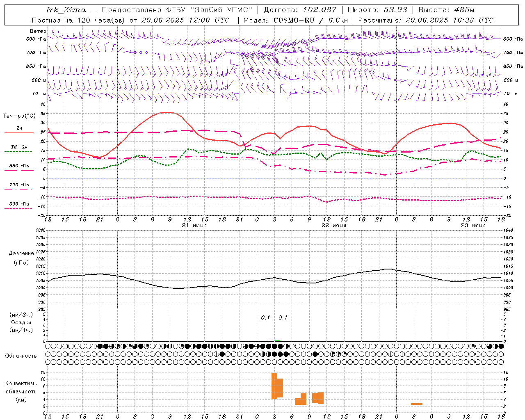Select the "ЗапСиб УГМС" provider text

coord(222,10)
